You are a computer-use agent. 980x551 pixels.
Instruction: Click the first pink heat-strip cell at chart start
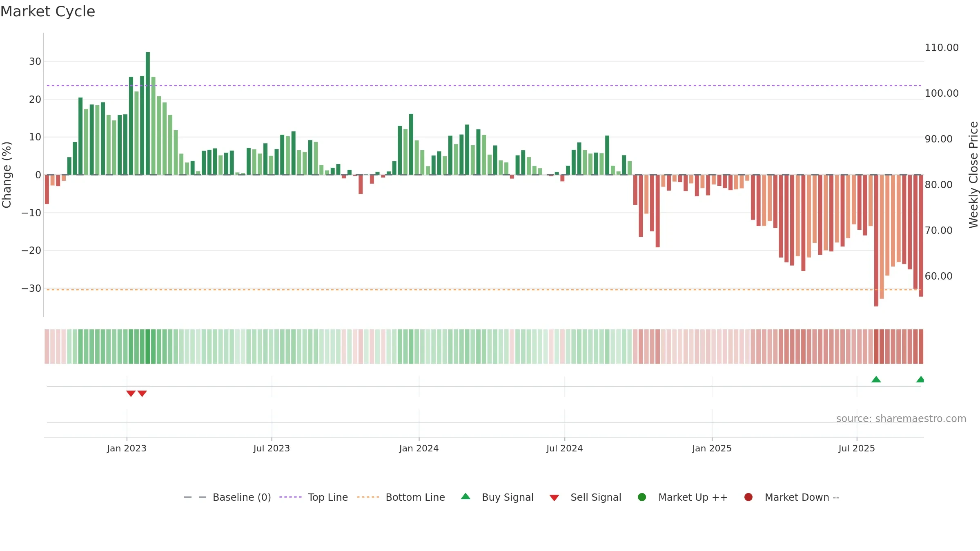tap(47, 347)
